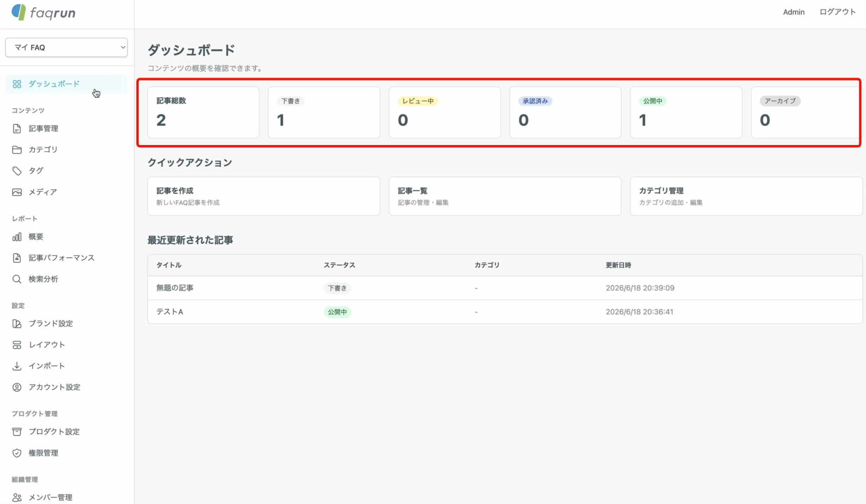Click the 記事パフォーマンス file icon

click(x=17, y=258)
